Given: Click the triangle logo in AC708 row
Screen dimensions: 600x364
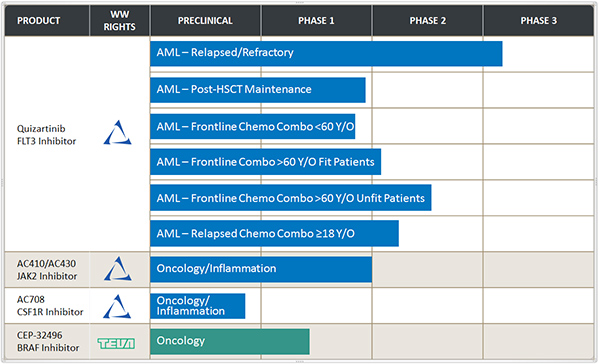Looking at the screenshot, I should pyautogui.click(x=117, y=306).
